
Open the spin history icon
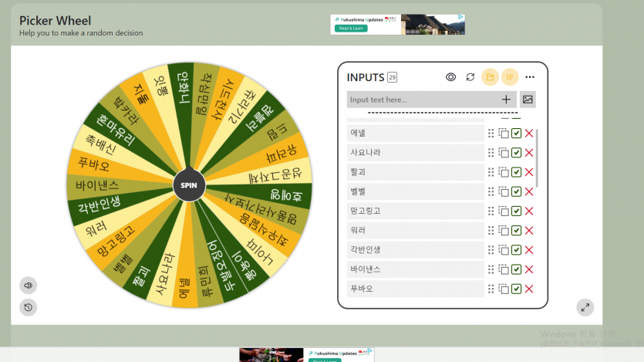(29, 307)
